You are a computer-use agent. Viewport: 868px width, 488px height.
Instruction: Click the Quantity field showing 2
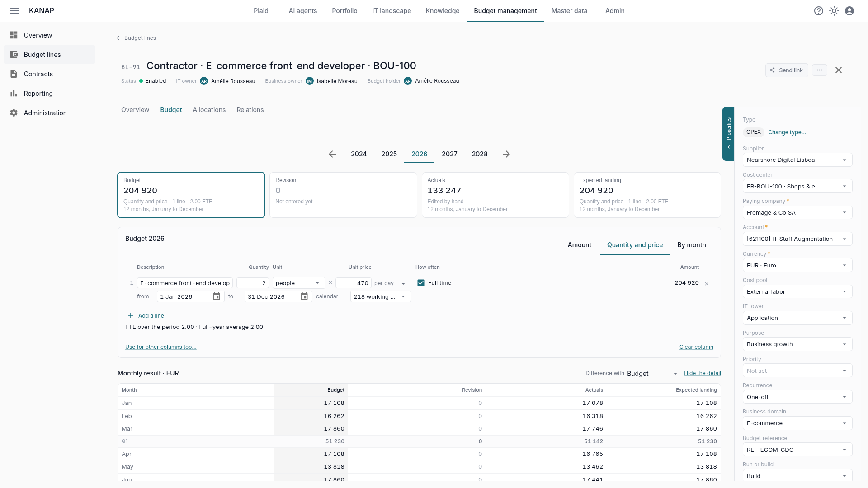[253, 283]
